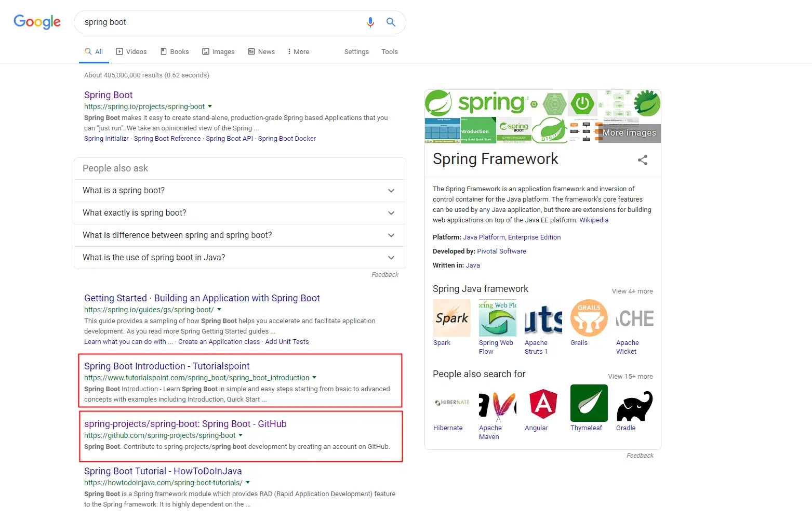The height and width of the screenshot is (519, 812).
Task: Switch to the News tab
Action: (261, 51)
